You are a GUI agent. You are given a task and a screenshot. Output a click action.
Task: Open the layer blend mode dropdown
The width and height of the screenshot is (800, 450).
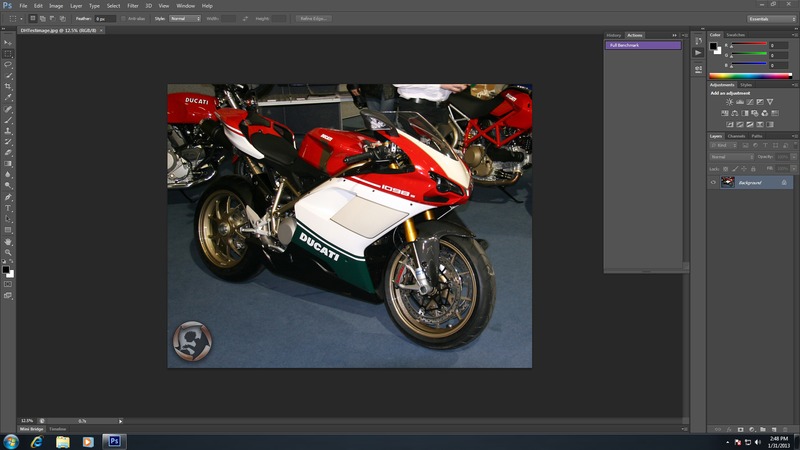731,157
